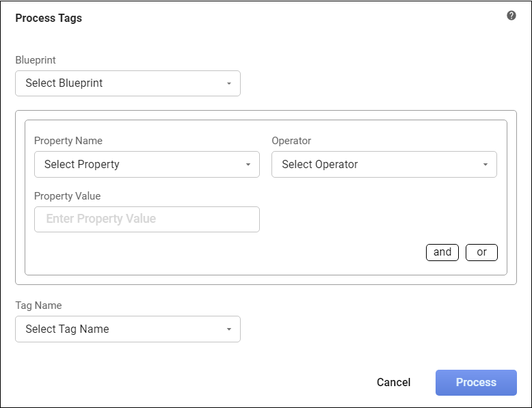The height and width of the screenshot is (408, 532).
Task: Add a condition with the "or" button
Action: pyautogui.click(x=481, y=252)
